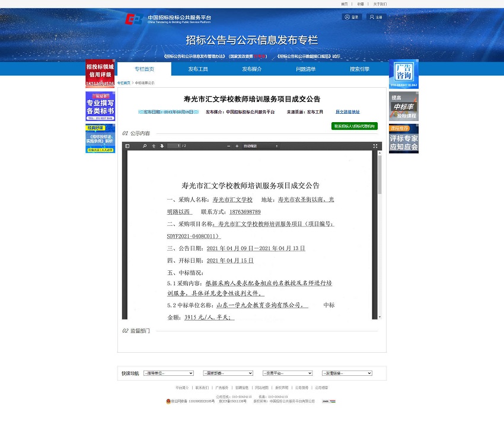Zoom out the PDF with minus
This screenshot has width=504, height=431.
[x=229, y=145]
